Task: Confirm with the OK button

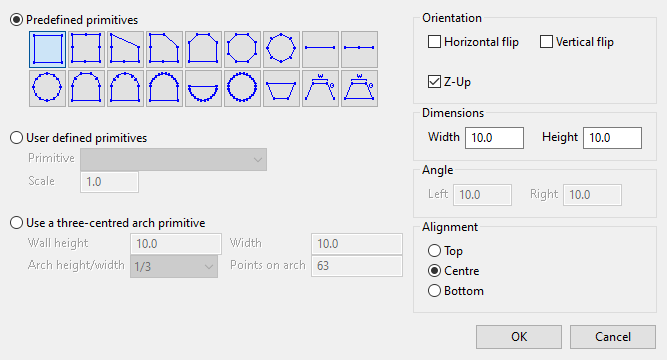Action: click(519, 337)
